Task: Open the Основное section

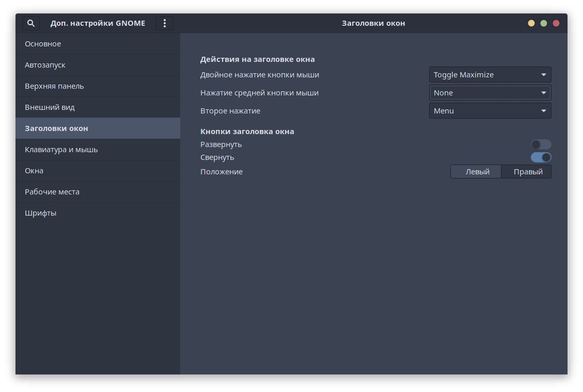Action: point(98,44)
